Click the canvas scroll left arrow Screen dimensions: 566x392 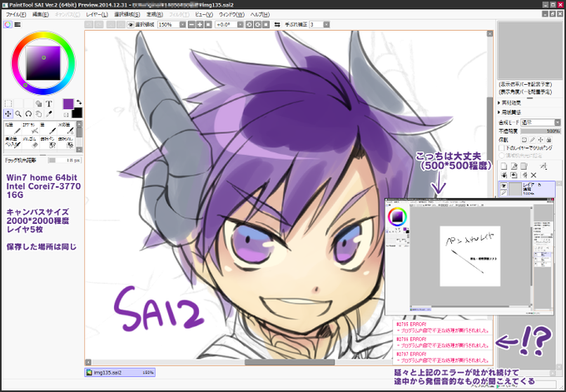tap(88, 362)
